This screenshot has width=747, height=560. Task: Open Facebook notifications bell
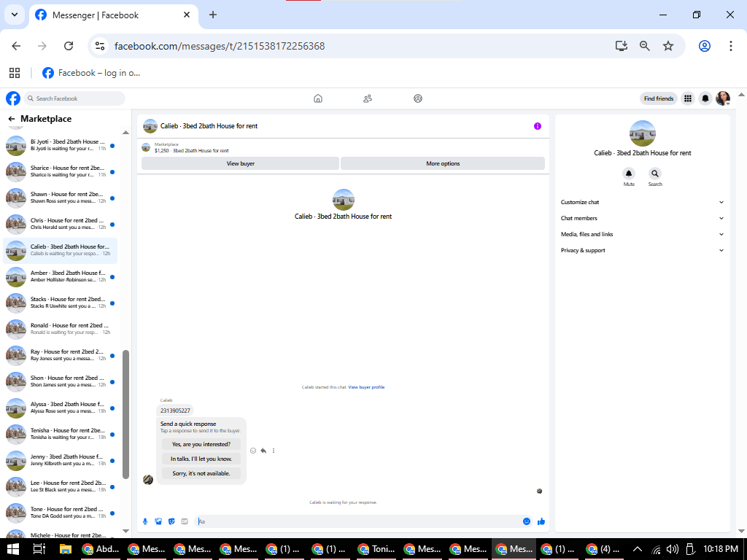tap(705, 98)
